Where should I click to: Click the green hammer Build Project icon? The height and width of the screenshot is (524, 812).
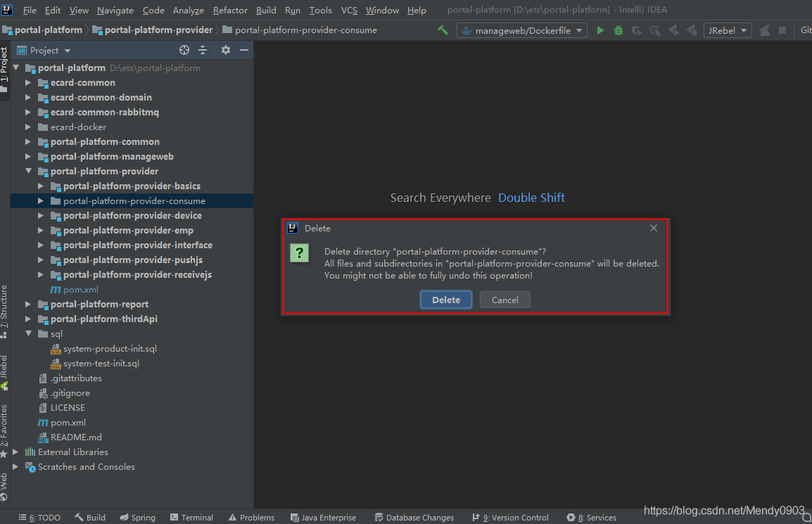(443, 30)
